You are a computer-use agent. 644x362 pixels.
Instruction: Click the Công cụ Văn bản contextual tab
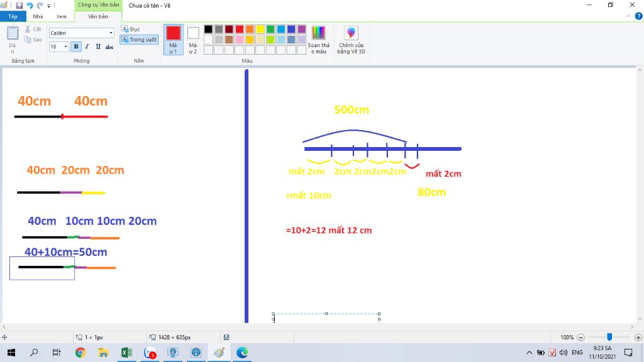pos(98,5)
